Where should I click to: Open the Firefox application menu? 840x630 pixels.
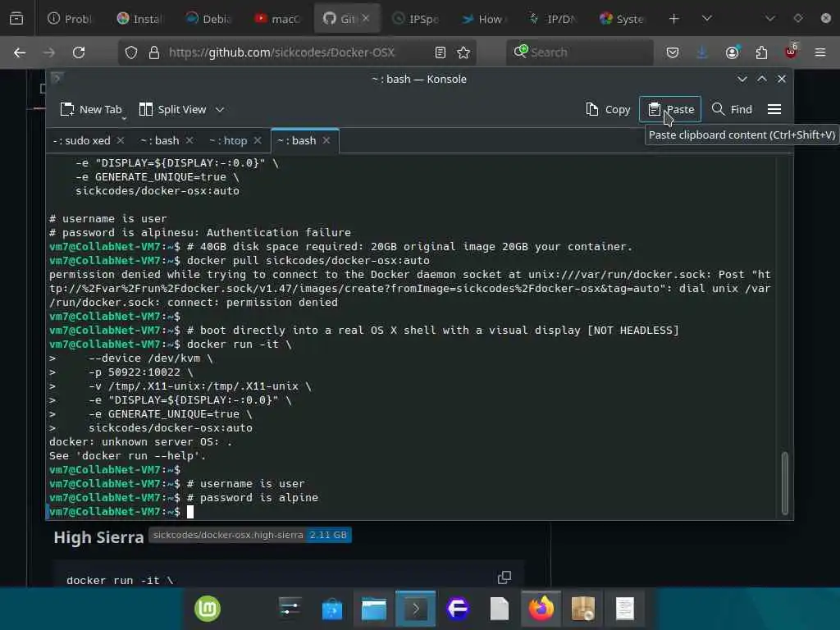(820, 52)
